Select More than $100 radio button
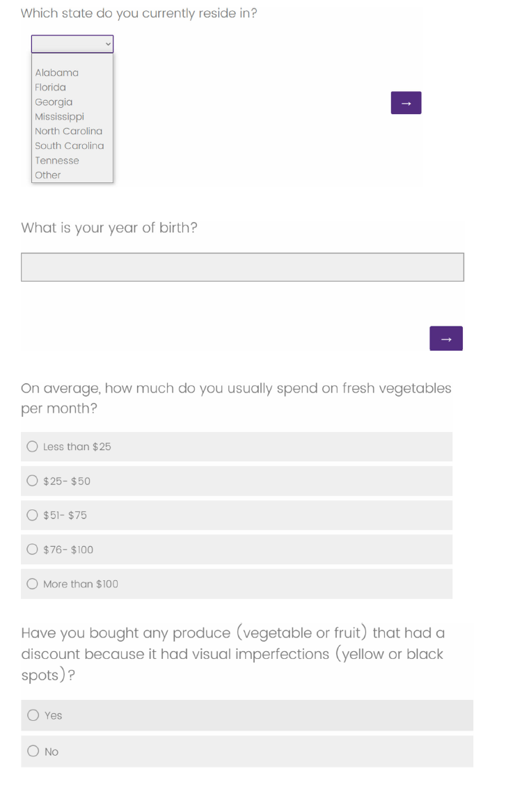This screenshot has width=531, height=812. 33,584
